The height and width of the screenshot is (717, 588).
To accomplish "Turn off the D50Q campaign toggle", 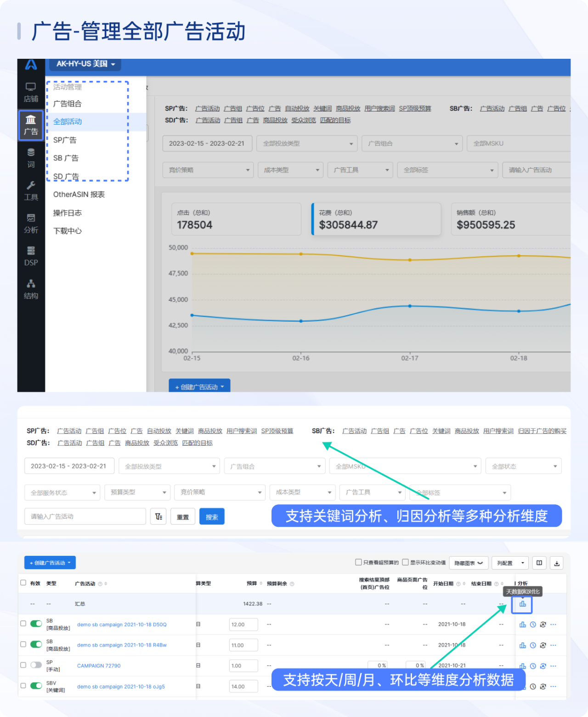I will click(x=36, y=624).
